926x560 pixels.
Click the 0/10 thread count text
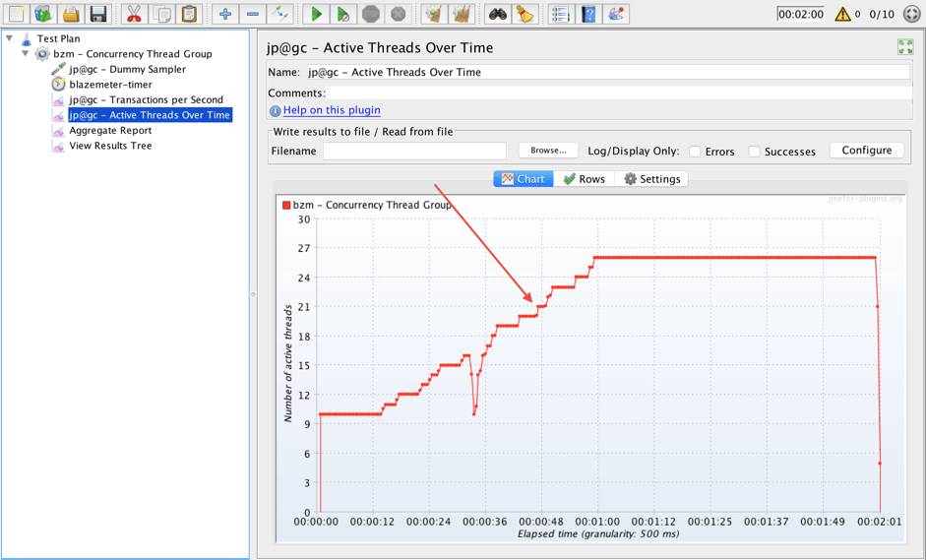tap(882, 14)
